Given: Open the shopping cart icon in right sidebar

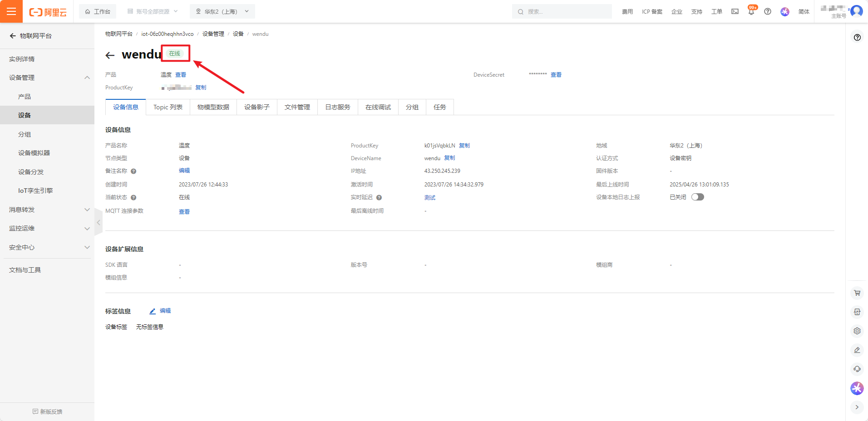Looking at the screenshot, I should click(857, 293).
